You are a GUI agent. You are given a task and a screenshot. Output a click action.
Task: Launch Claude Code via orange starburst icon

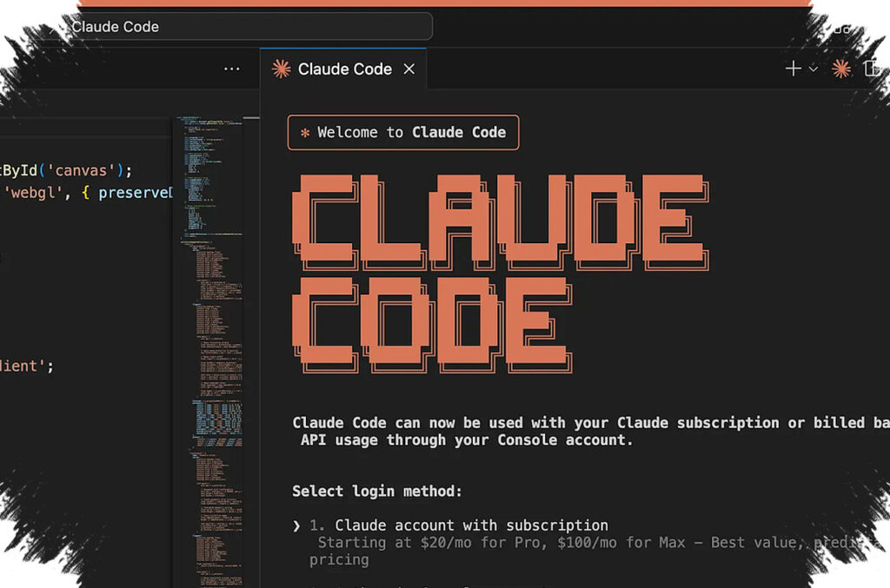click(840, 69)
